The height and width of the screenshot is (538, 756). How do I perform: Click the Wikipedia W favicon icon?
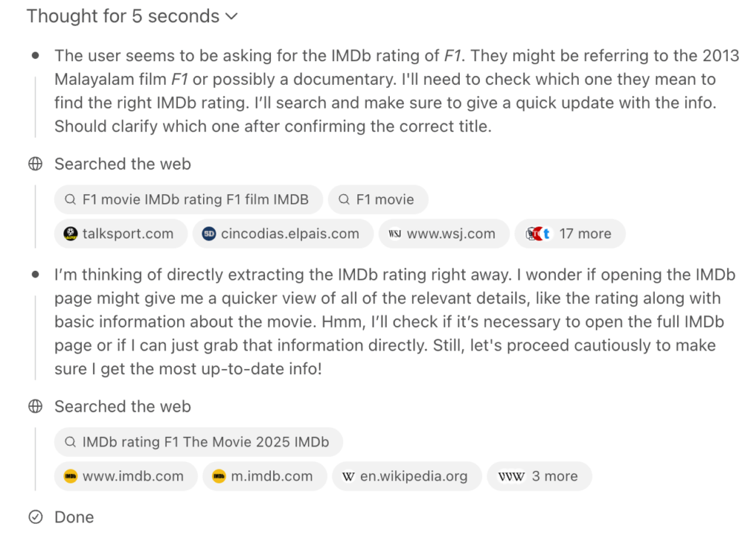348,476
